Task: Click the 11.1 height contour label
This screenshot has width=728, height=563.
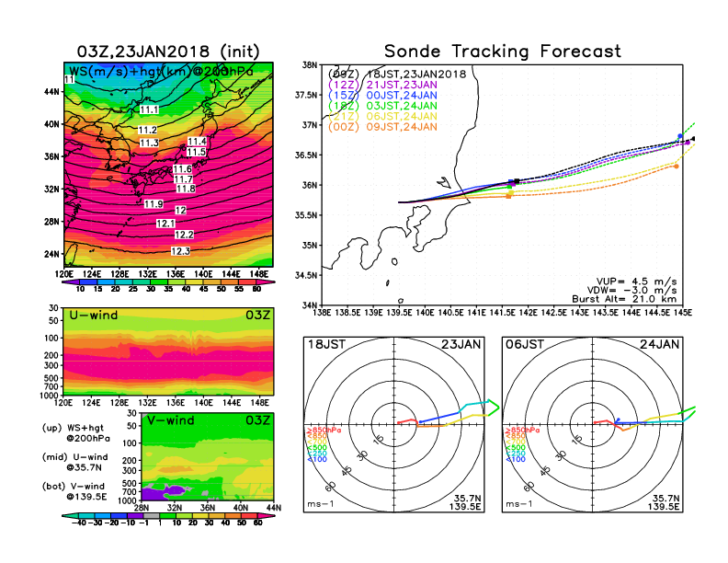Action: click(149, 109)
